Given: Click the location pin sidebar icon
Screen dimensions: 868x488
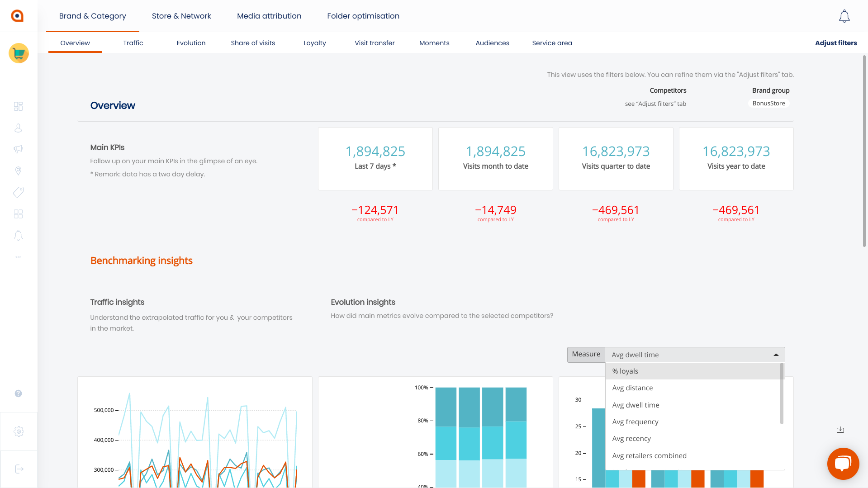Looking at the screenshot, I should [18, 171].
